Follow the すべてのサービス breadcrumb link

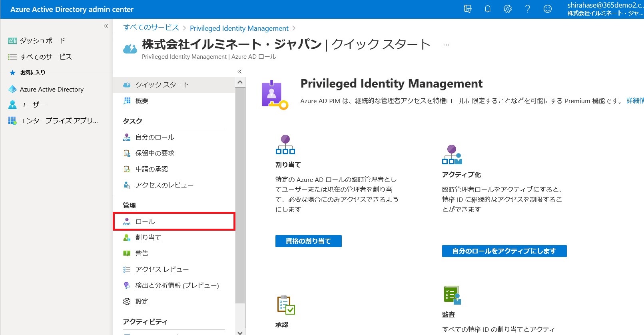coord(151,28)
